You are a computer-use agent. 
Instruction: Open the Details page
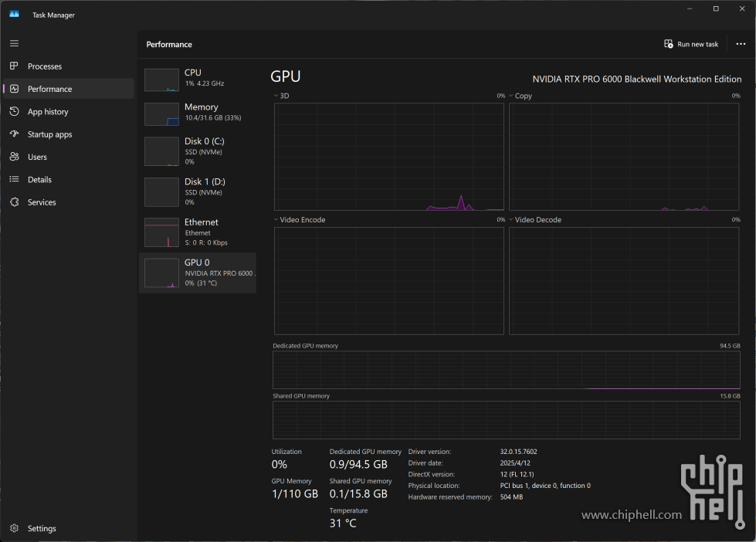point(69,179)
